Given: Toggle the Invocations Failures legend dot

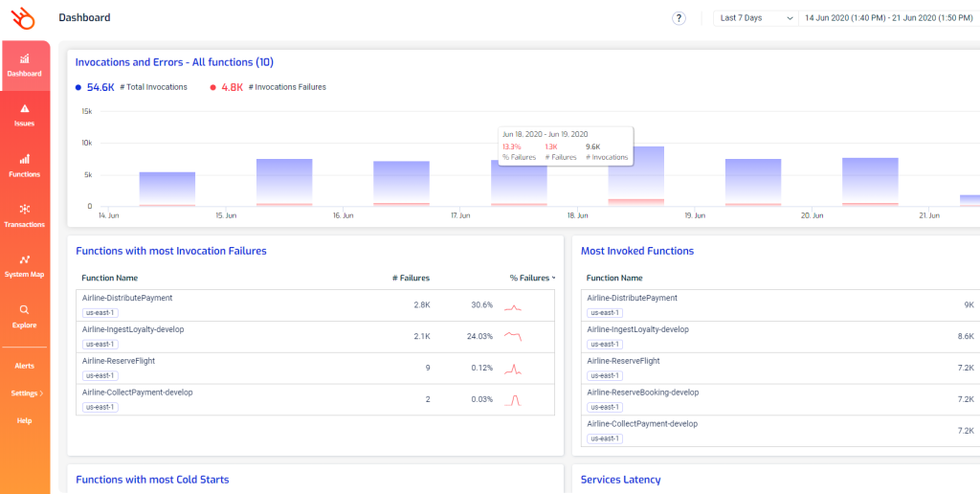Looking at the screenshot, I should point(212,87).
